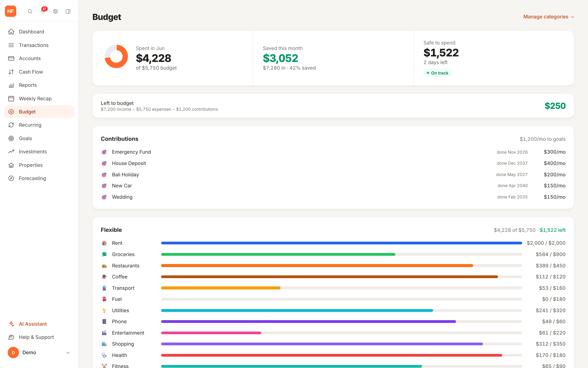Click the Help & Support chat icon
Screen dimensions: 588x368
click(x=11, y=337)
